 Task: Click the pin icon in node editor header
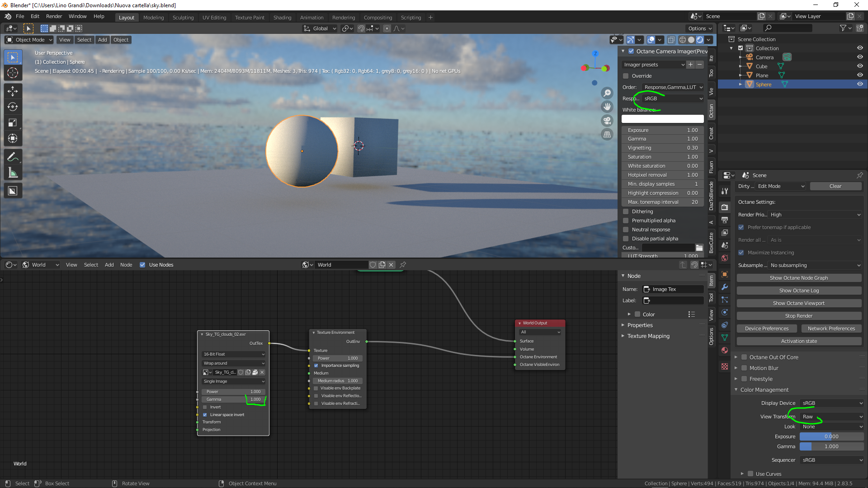[x=403, y=265]
